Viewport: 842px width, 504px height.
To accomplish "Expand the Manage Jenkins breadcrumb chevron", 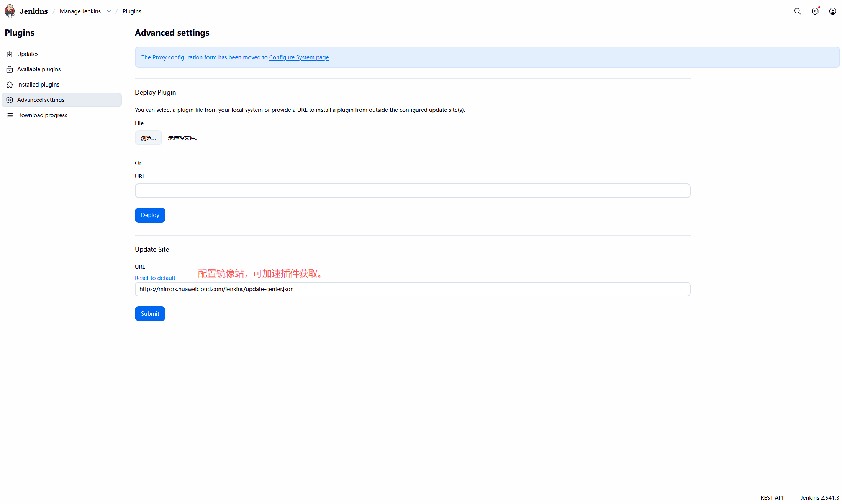I will 109,11.
